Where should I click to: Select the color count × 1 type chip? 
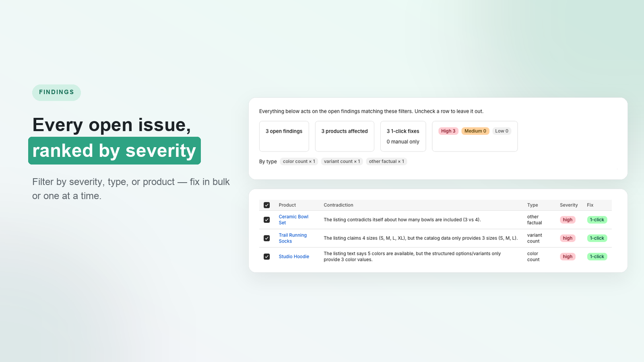(x=299, y=161)
